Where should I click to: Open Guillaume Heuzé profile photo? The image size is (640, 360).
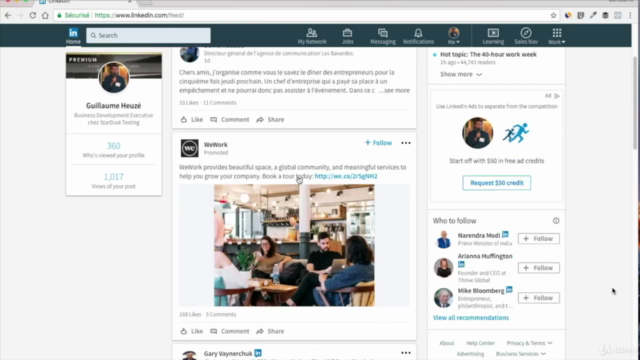tap(113, 77)
